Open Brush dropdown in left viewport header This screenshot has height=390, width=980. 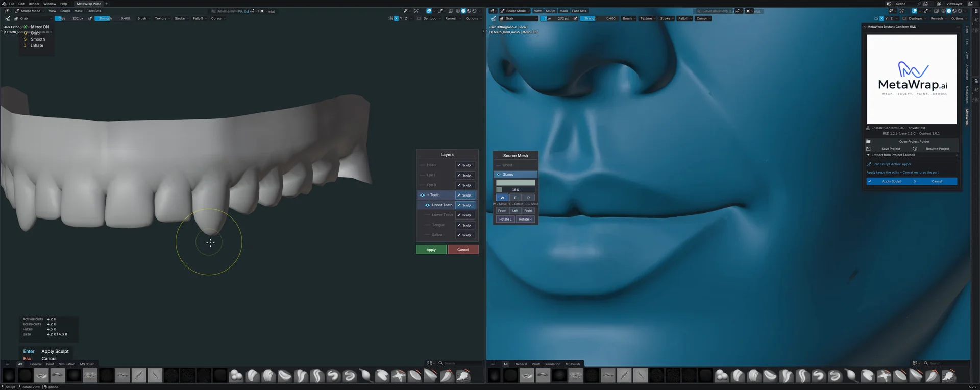click(143, 18)
